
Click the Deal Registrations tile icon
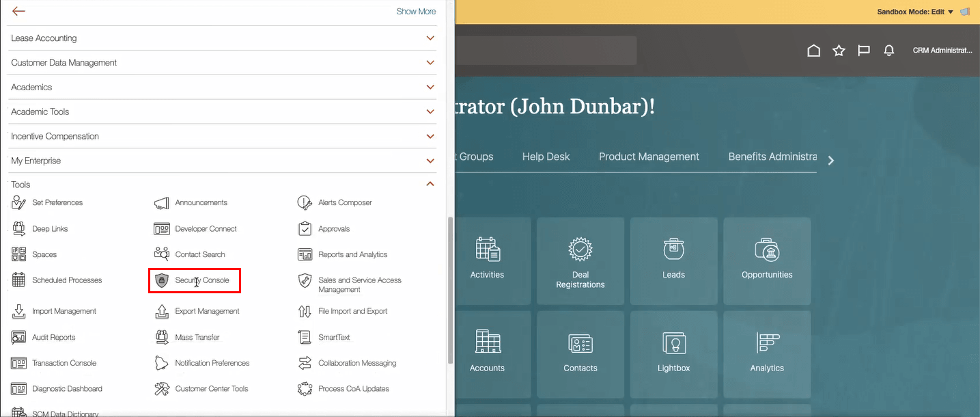[x=580, y=250]
